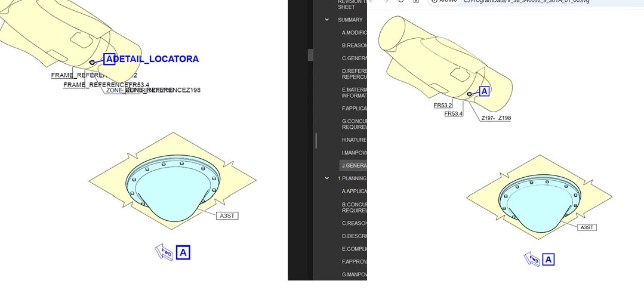Image resolution: width=644 pixels, height=293 pixels.
Task: Open G.CONCUR REQUIREM entry under SUMMARY
Action: tap(354, 124)
